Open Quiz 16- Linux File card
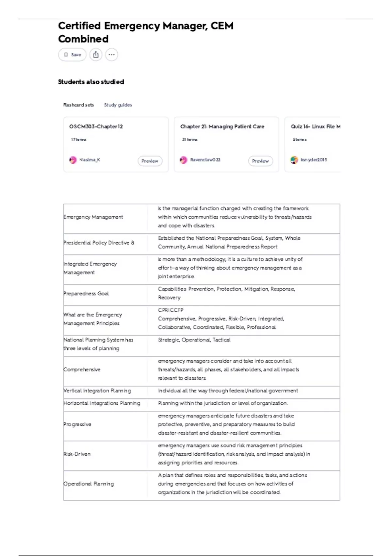Viewport: 392px width, 556px height. [x=313, y=144]
